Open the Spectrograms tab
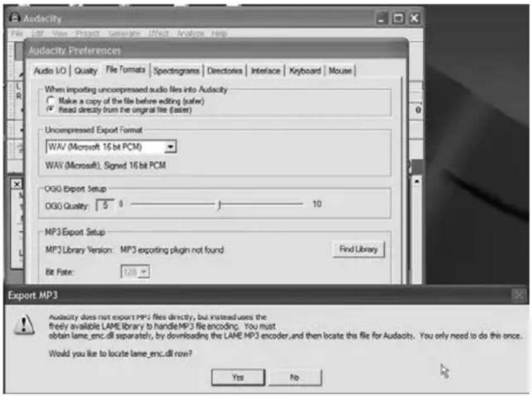 coord(176,71)
